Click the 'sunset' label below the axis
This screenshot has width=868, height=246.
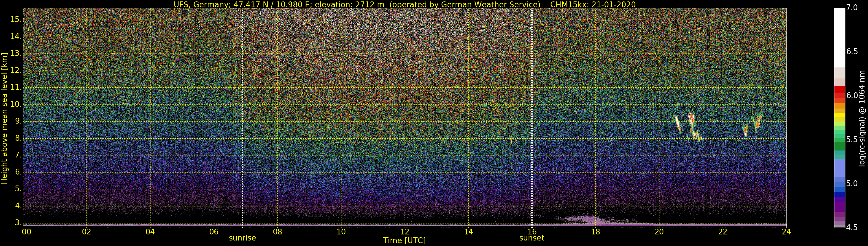coord(532,238)
